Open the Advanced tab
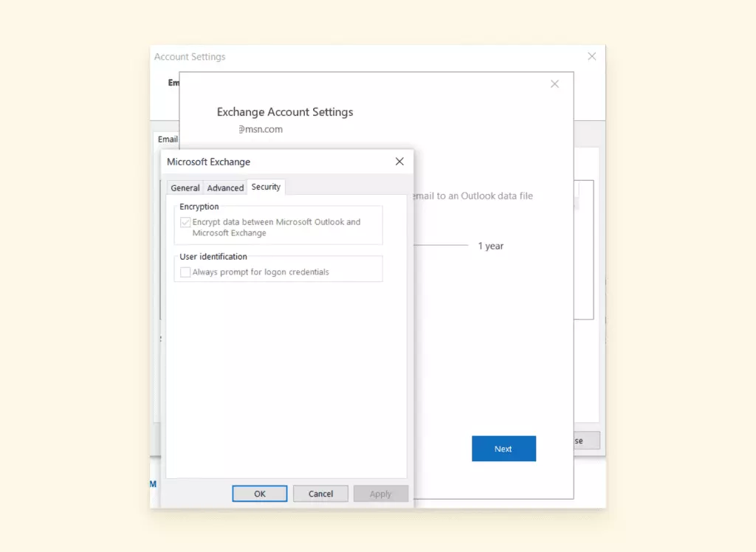The height and width of the screenshot is (552, 756). click(225, 188)
